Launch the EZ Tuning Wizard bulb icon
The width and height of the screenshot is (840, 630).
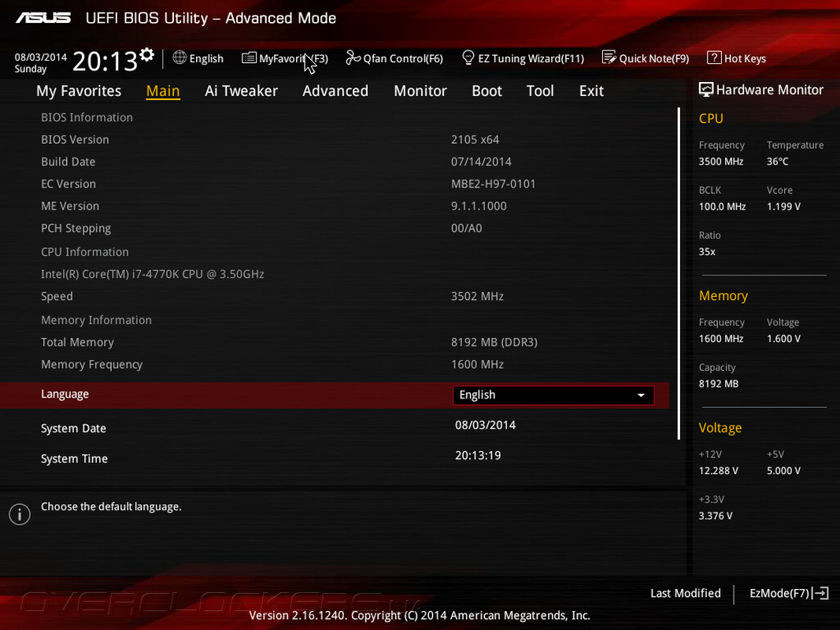468,57
